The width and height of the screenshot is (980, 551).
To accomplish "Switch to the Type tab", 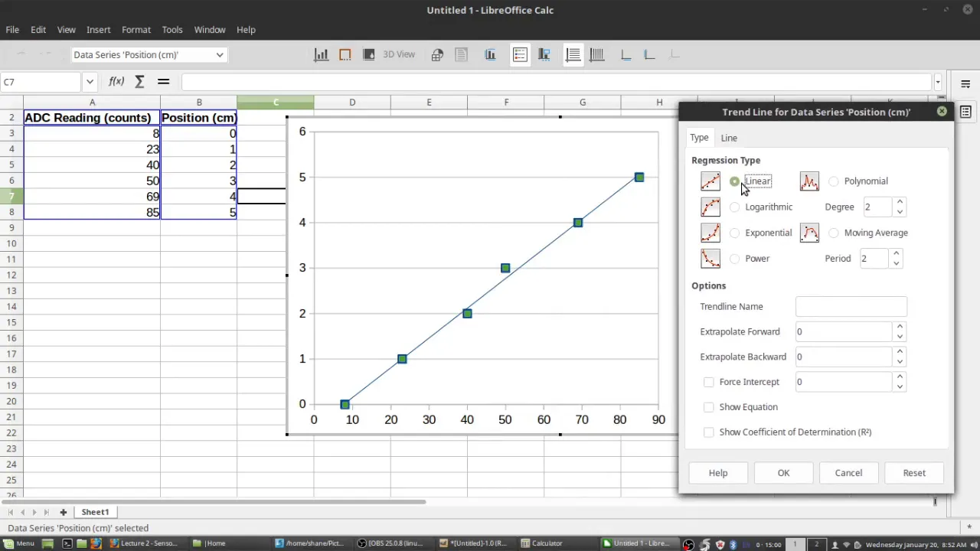I will 699,138.
